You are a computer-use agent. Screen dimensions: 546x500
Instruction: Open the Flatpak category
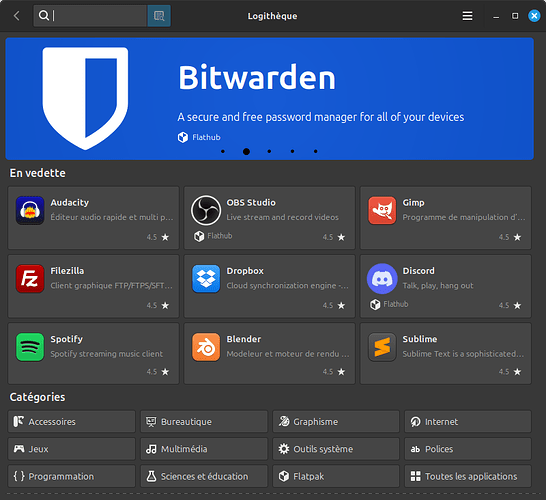coord(336,476)
